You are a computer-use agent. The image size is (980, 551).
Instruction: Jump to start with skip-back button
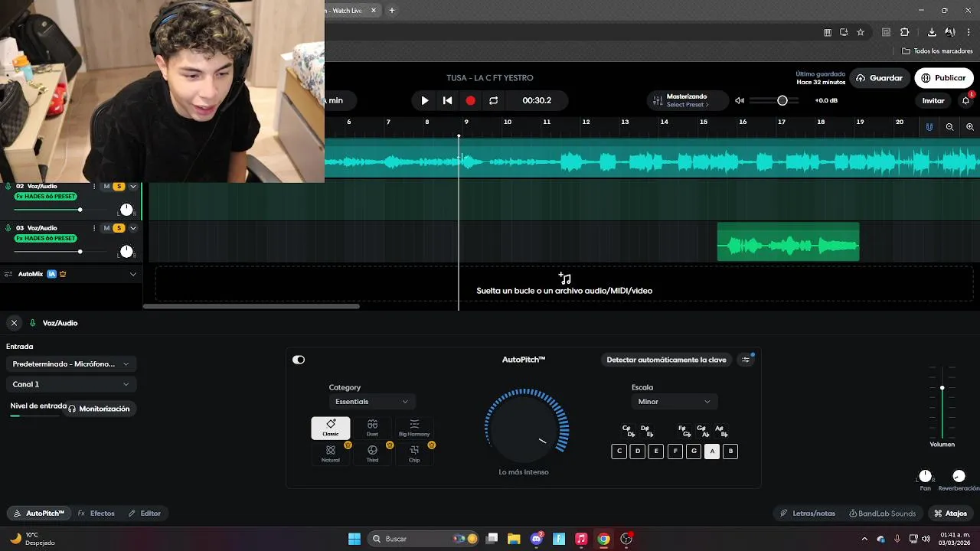point(448,100)
